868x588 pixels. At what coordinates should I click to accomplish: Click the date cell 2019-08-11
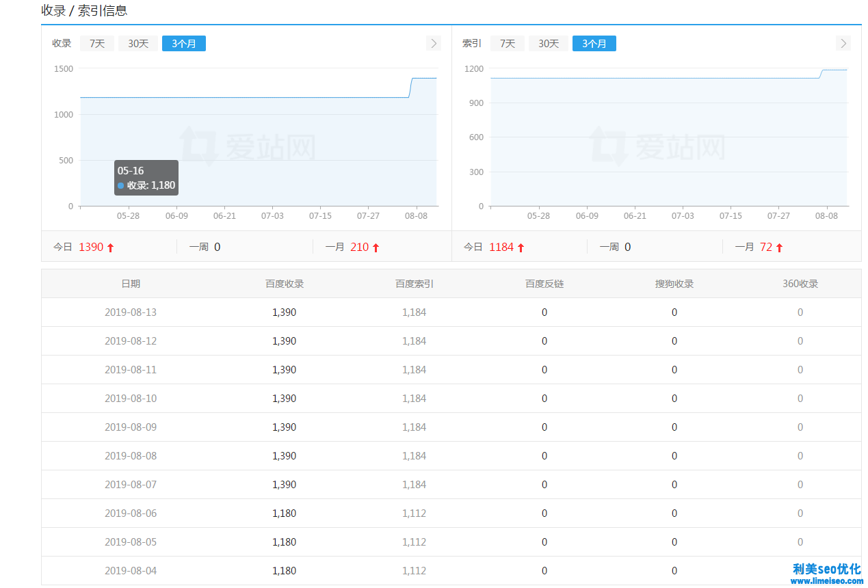pyautogui.click(x=131, y=370)
